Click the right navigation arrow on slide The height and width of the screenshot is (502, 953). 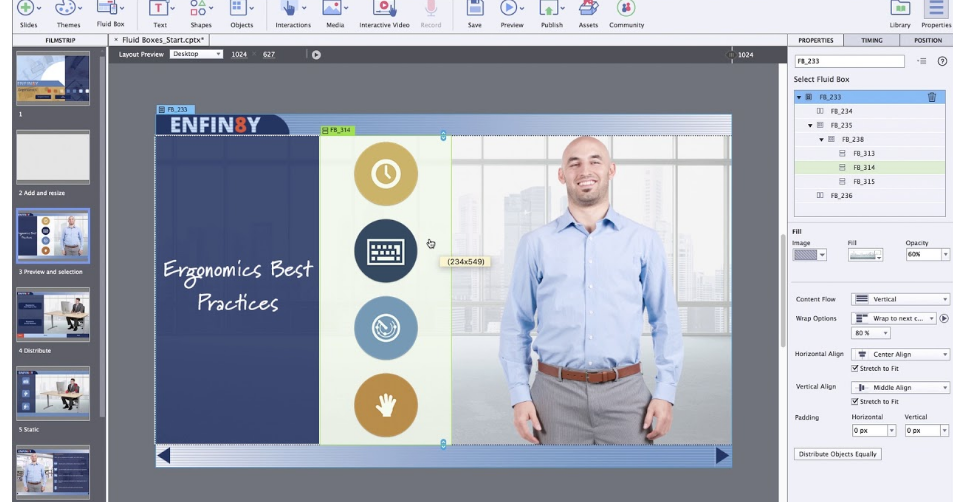[722, 456]
